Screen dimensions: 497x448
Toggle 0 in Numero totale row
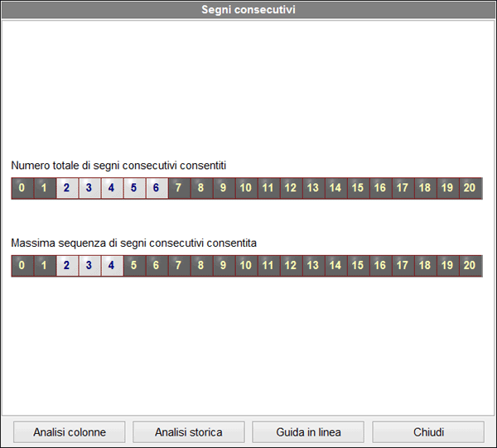[x=22, y=188]
